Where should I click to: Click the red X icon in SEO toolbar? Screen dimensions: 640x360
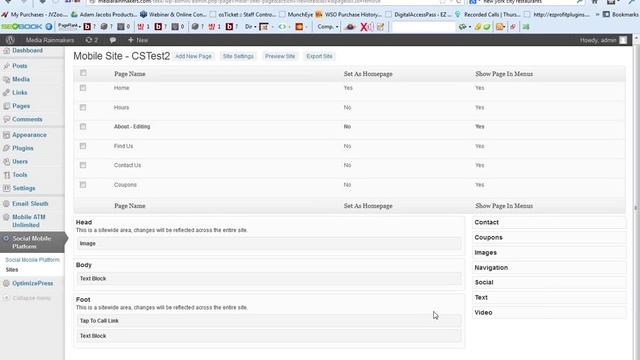(x=364, y=27)
